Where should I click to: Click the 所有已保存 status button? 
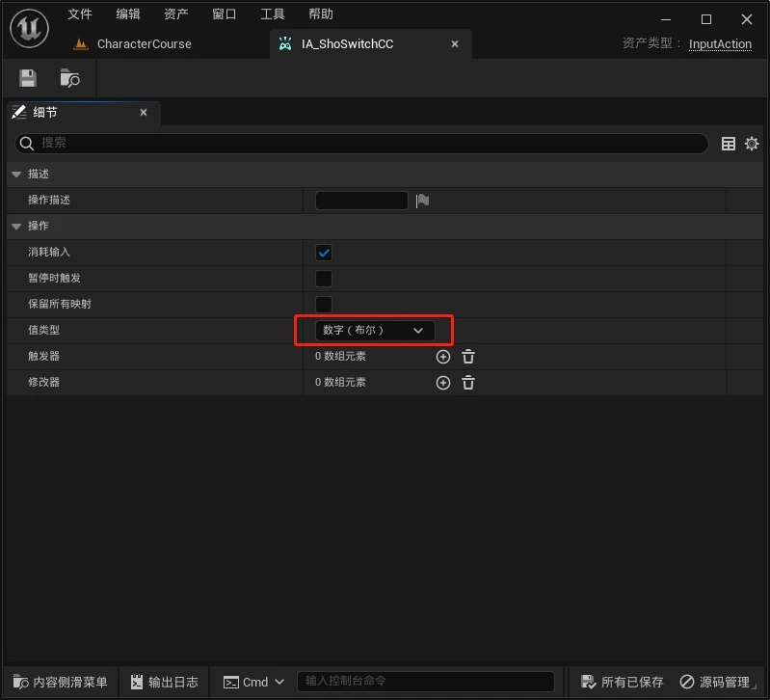[622, 682]
